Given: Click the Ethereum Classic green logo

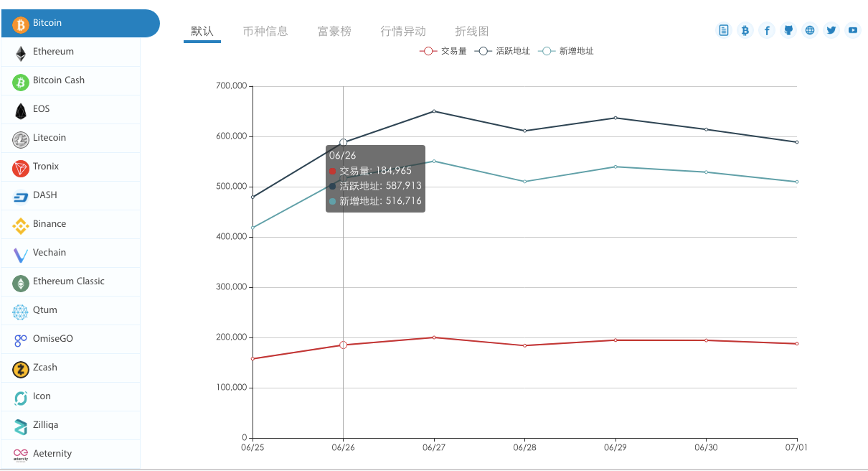Looking at the screenshot, I should 21,284.
